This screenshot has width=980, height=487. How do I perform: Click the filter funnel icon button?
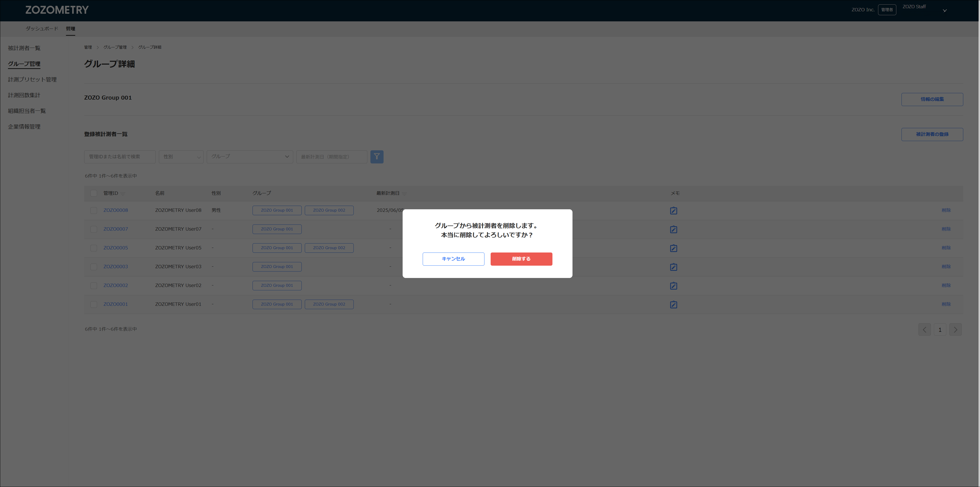click(x=377, y=157)
